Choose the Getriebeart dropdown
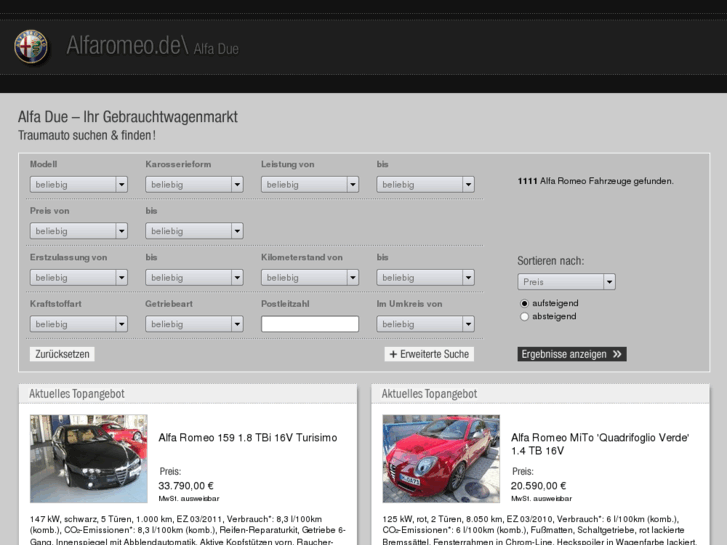 [194, 324]
